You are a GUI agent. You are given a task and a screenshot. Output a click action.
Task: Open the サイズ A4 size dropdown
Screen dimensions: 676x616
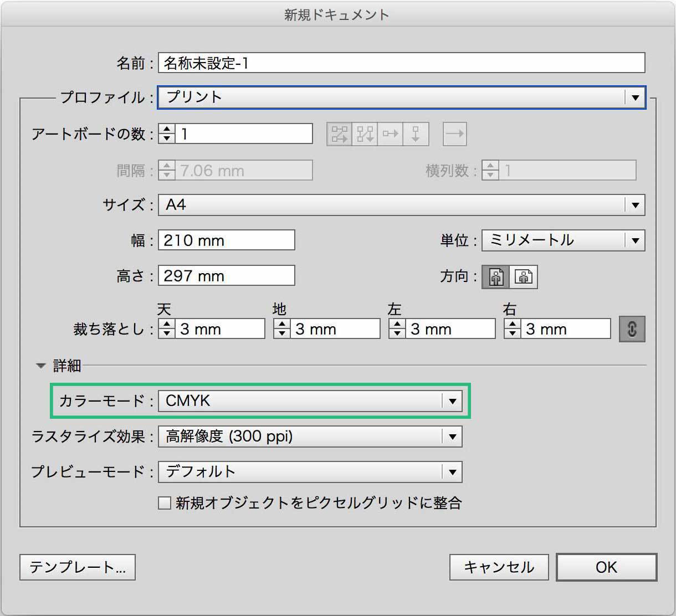(635, 204)
